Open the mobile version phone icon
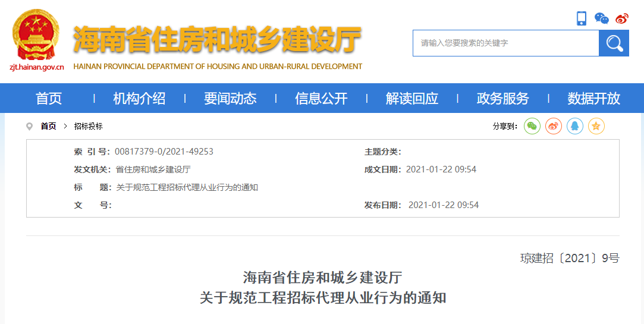644x324 pixels. (582, 18)
